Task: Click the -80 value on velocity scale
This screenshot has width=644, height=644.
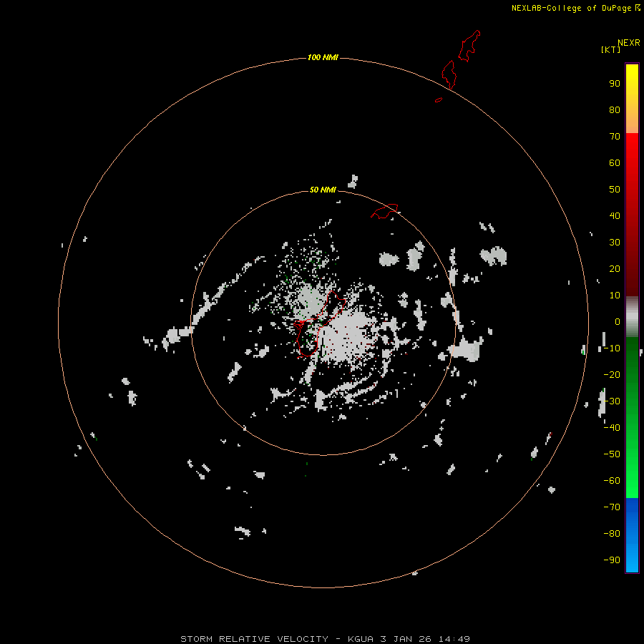Action: click(612, 534)
